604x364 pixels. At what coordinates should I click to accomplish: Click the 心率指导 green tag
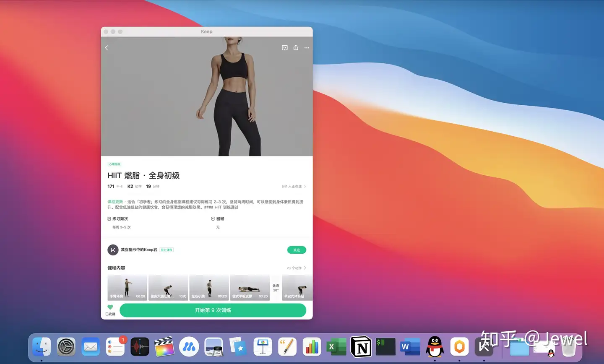(x=115, y=164)
